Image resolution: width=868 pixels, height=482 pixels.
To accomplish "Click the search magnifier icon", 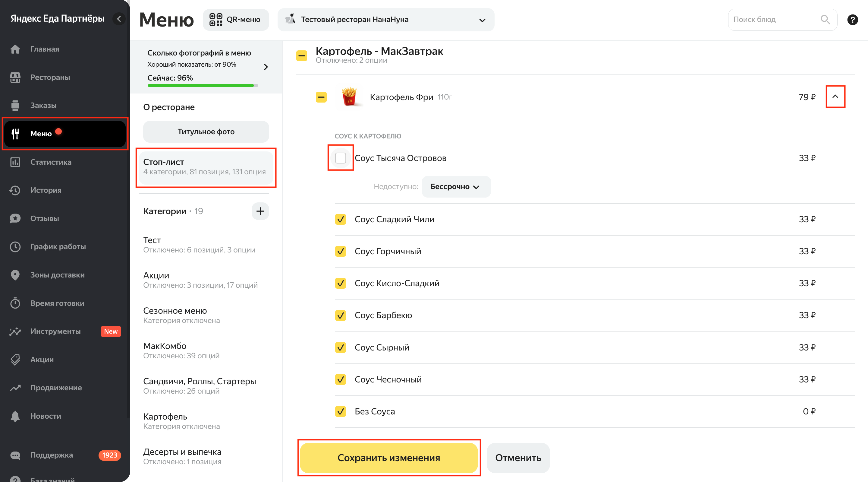I will [x=825, y=20].
